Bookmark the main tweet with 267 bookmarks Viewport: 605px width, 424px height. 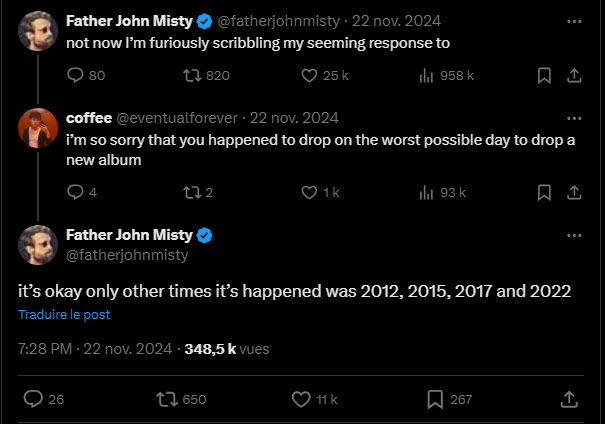point(435,399)
